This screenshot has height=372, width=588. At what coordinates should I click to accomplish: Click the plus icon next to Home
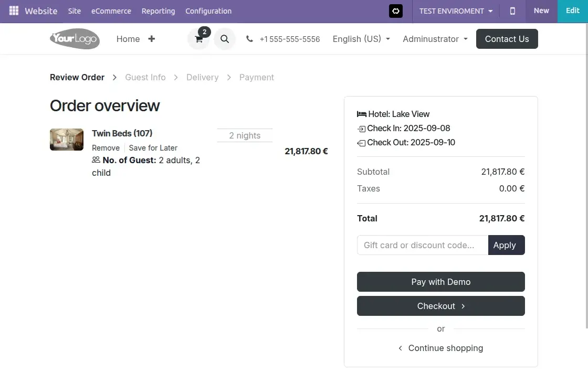point(151,39)
